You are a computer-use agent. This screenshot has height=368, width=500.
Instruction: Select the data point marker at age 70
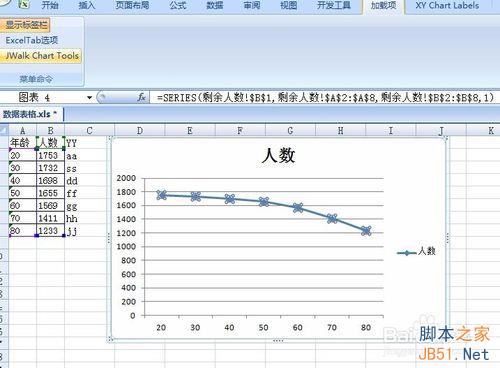tap(332, 219)
